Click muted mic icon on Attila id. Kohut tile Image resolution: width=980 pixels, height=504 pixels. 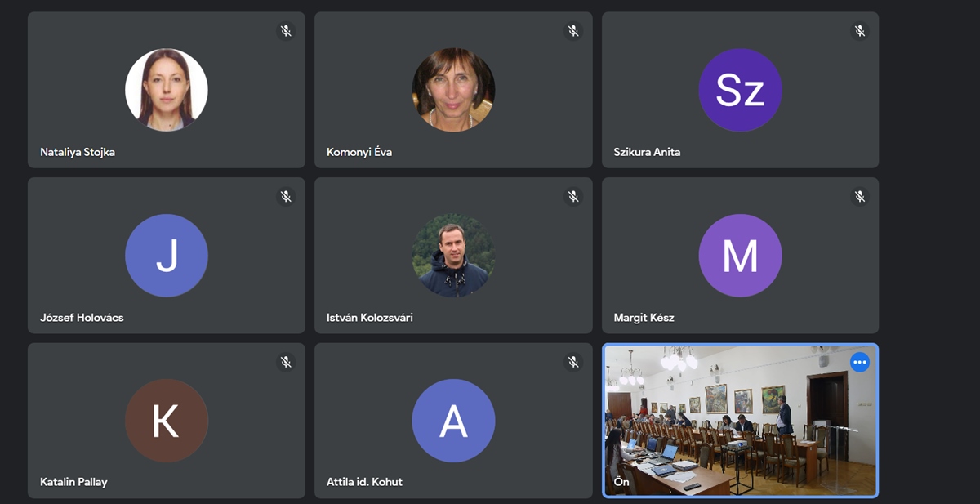click(573, 362)
